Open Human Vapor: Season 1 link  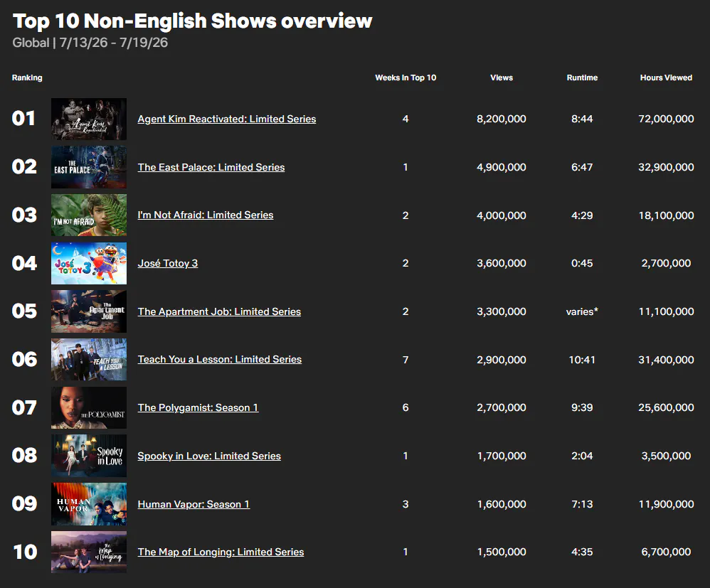pos(194,504)
